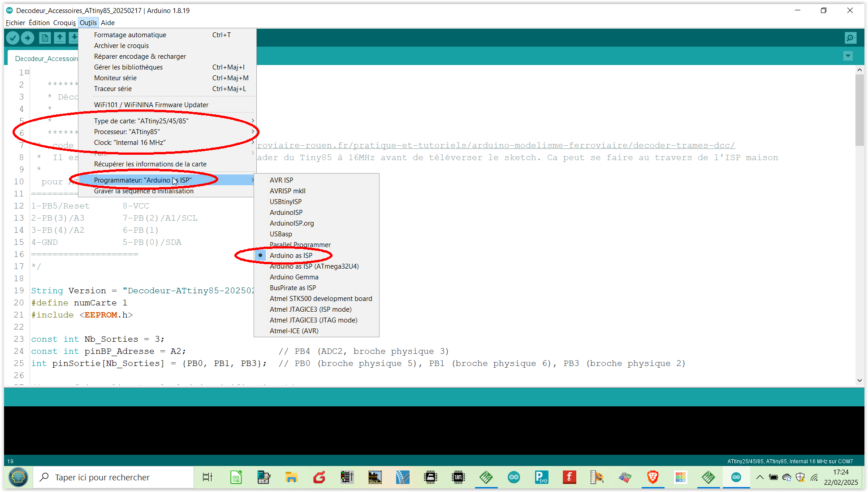The image size is (868, 492).
Task: Show hidden system tray icons chevron
Action: coord(760,477)
